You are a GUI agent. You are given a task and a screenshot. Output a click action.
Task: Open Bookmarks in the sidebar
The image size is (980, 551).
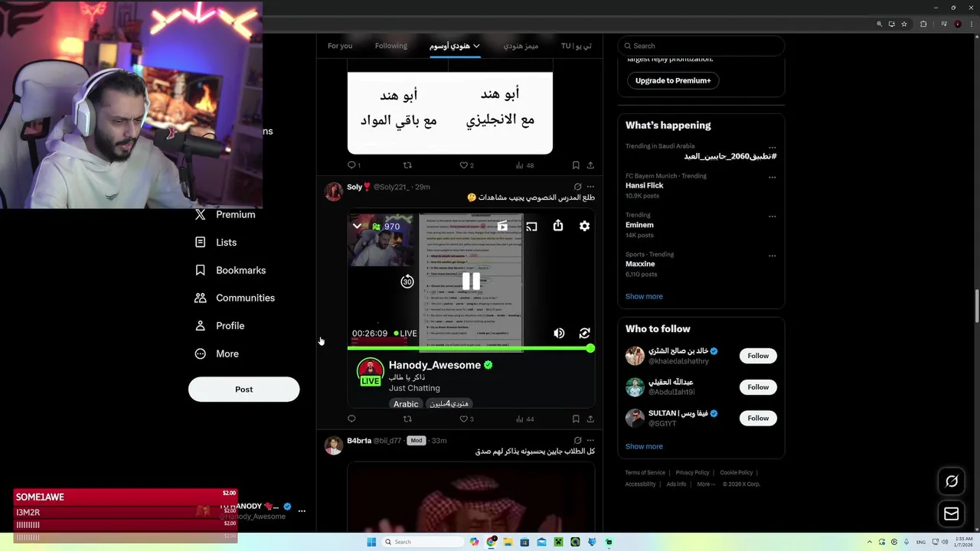(230, 270)
